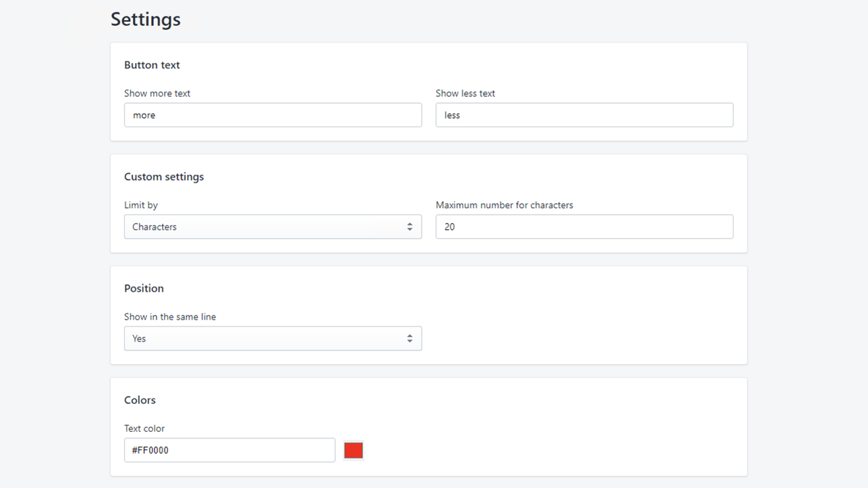Open the Limit by dropdown
Viewport: 868px width, 488px height.
[x=273, y=226]
